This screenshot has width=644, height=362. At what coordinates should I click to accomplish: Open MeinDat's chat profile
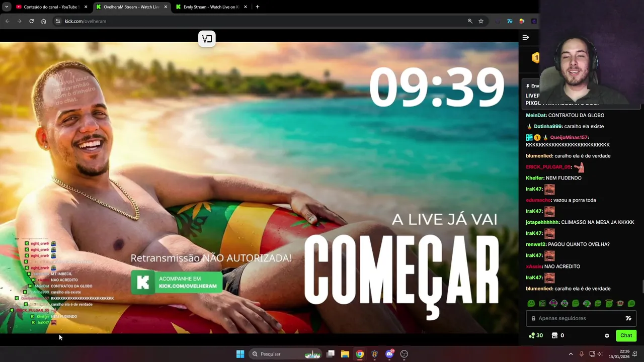pyautogui.click(x=535, y=115)
